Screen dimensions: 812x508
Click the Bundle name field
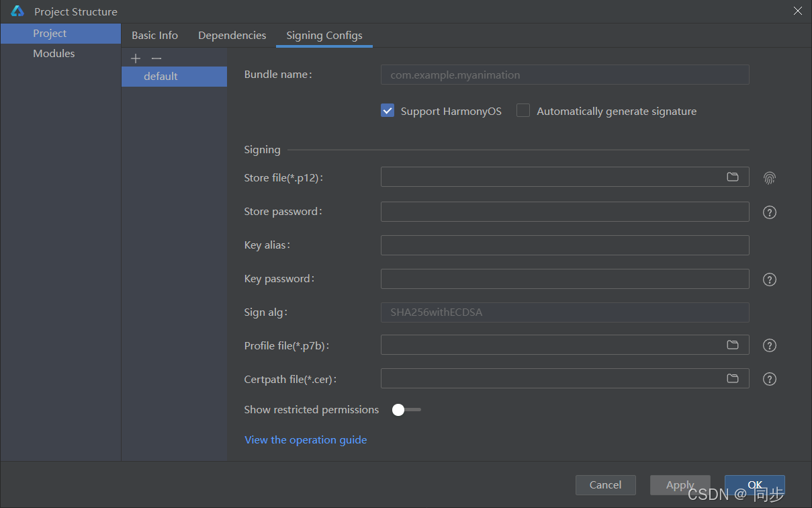[x=565, y=75]
